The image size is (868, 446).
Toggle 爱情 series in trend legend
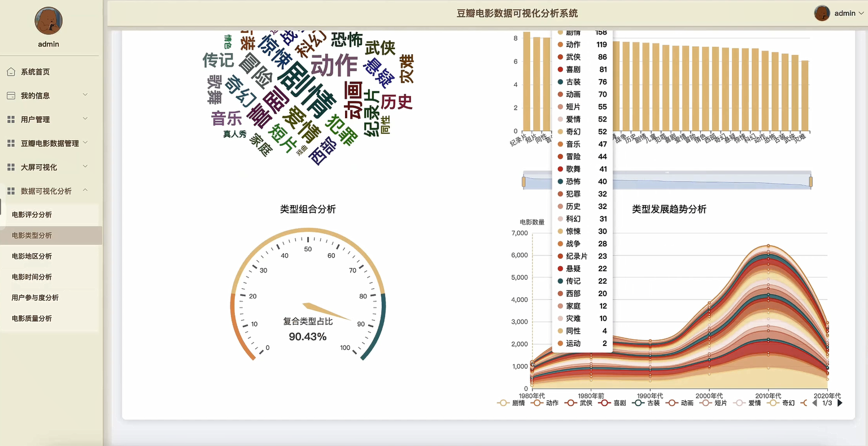[x=748, y=403]
